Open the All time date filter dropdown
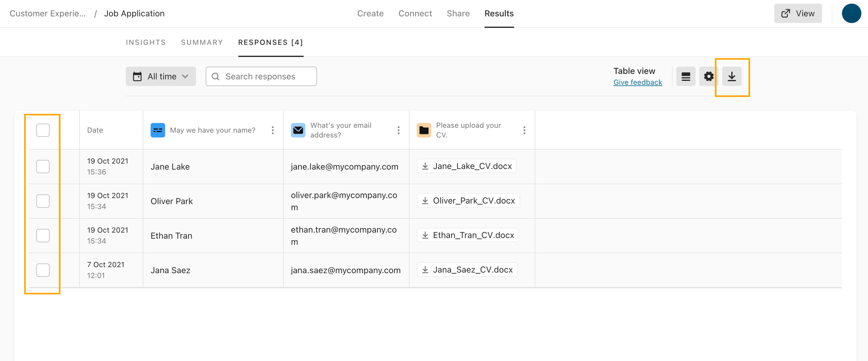Image resolution: width=868 pixels, height=361 pixels. point(161,77)
